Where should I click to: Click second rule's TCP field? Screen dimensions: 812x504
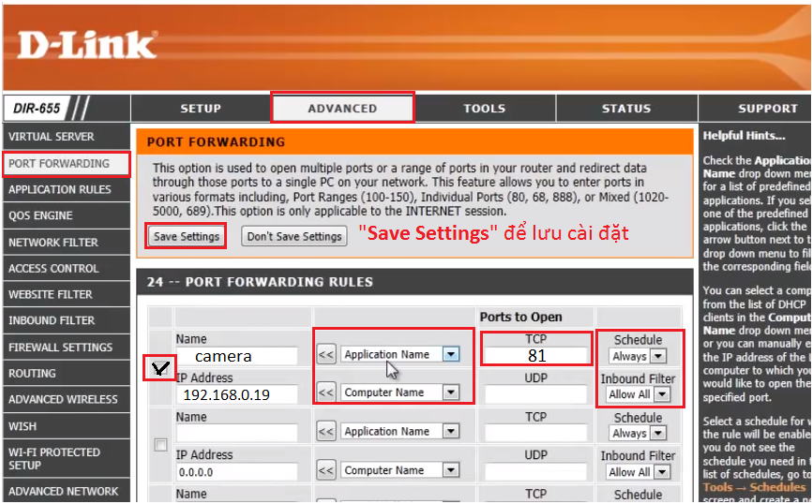536,433
